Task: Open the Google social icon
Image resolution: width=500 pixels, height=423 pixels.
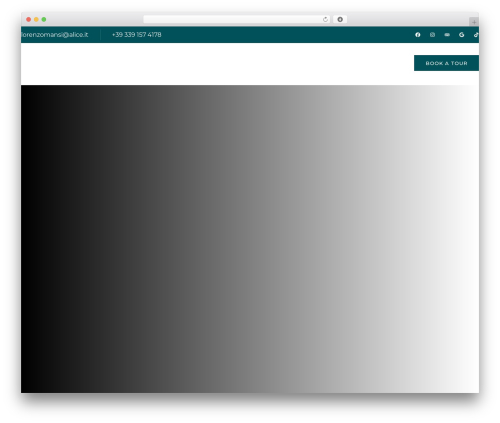Action: (462, 35)
